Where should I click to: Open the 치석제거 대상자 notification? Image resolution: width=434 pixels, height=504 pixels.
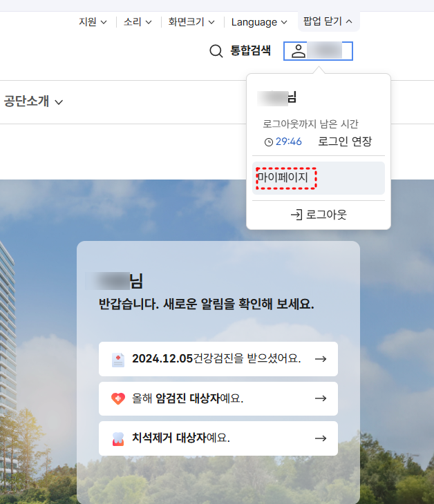pos(218,438)
